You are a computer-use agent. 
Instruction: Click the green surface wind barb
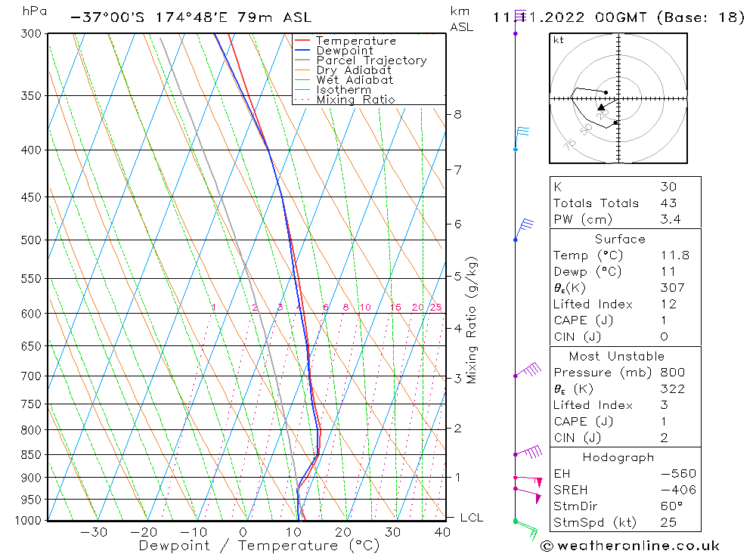[x=525, y=529]
